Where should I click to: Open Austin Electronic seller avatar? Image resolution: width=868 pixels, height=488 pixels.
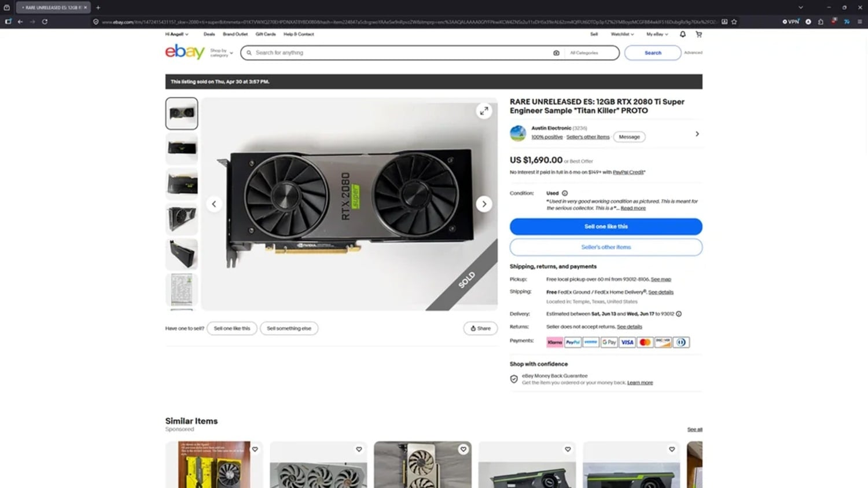point(518,133)
